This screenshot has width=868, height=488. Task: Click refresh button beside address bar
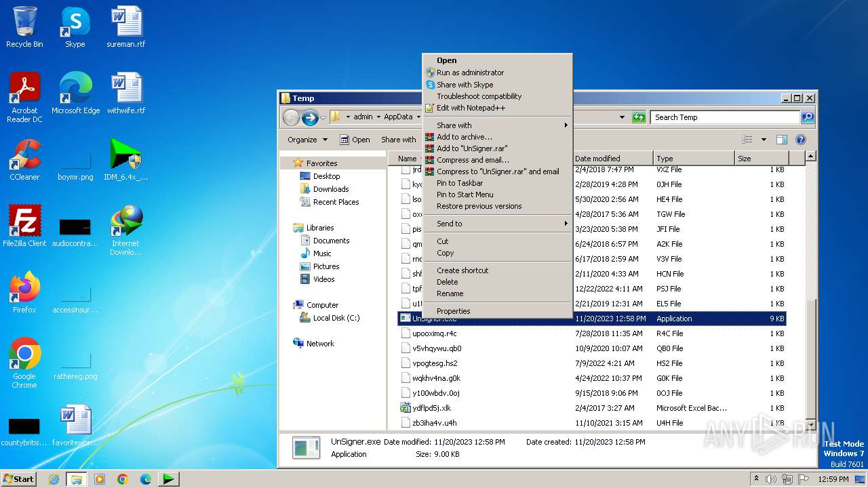coord(638,117)
